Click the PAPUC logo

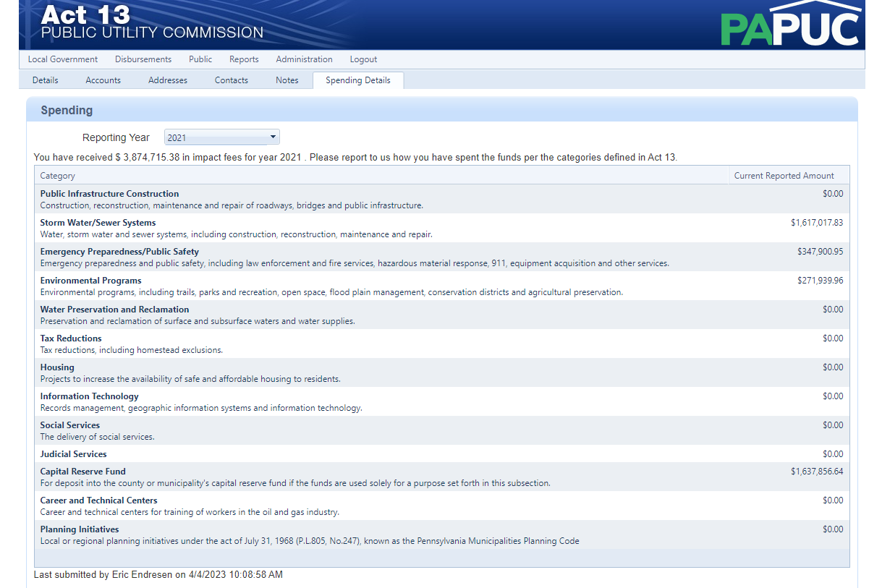coord(789,26)
